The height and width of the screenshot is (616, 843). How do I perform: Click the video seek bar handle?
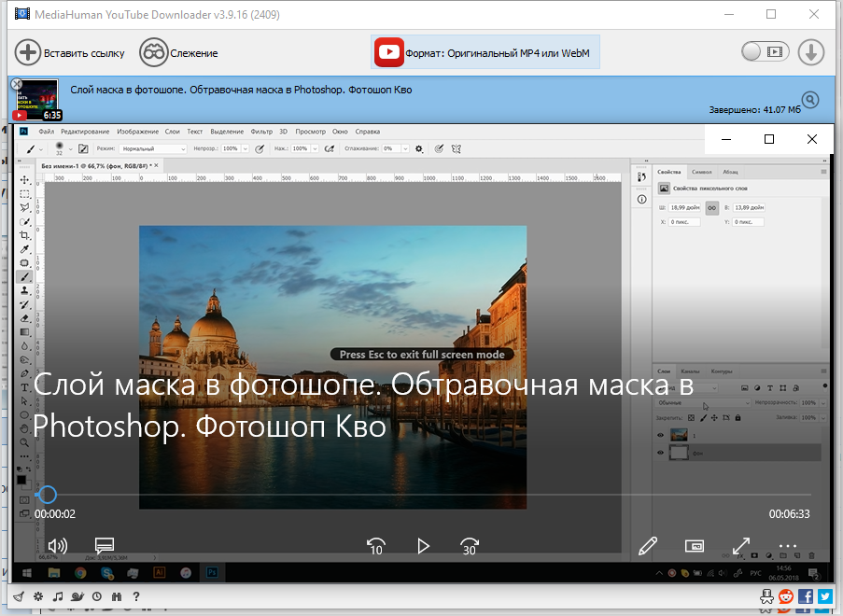coord(47,495)
